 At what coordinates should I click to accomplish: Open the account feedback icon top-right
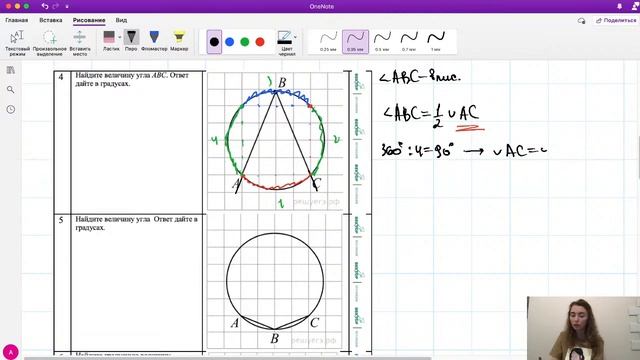[x=635, y=7]
